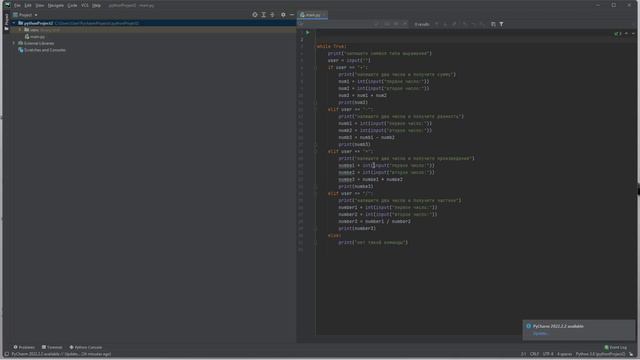640x360 pixels.
Task: Open the Terminal tool window
Action: click(x=52, y=347)
